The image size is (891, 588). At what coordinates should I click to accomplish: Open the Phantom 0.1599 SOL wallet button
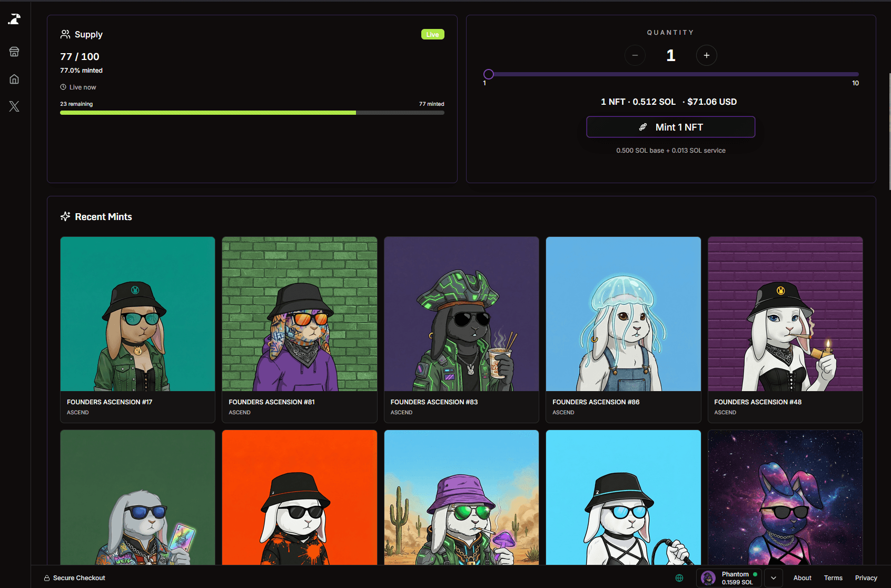tap(729, 578)
